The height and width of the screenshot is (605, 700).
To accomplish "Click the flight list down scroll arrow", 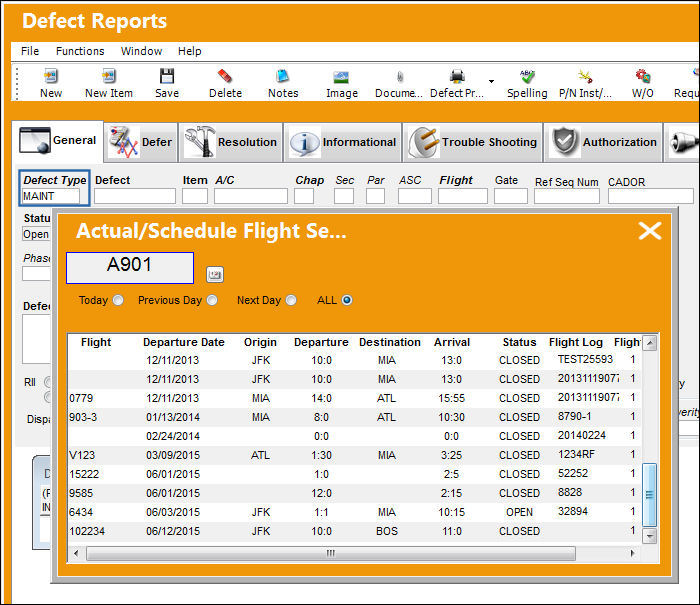I will pos(650,535).
